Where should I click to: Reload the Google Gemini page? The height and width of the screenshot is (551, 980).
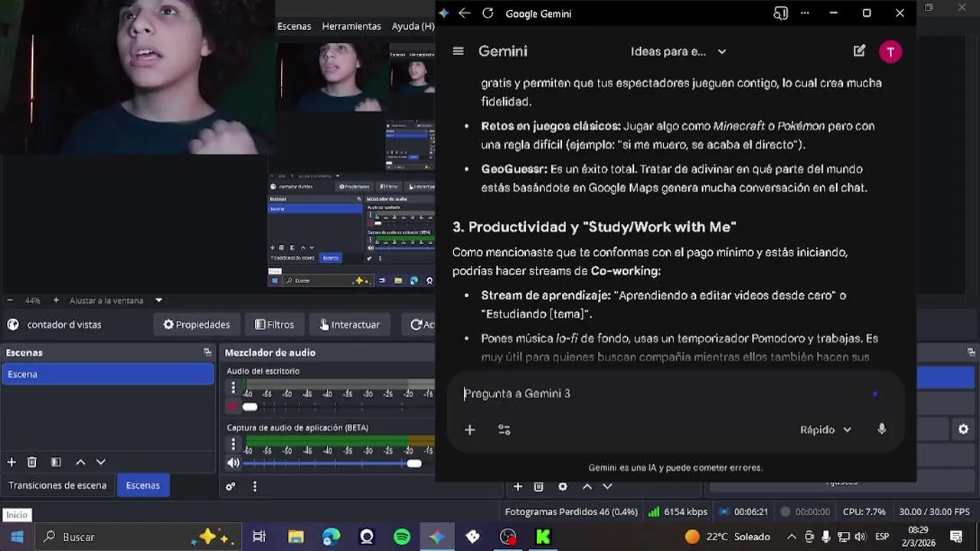[x=488, y=13]
